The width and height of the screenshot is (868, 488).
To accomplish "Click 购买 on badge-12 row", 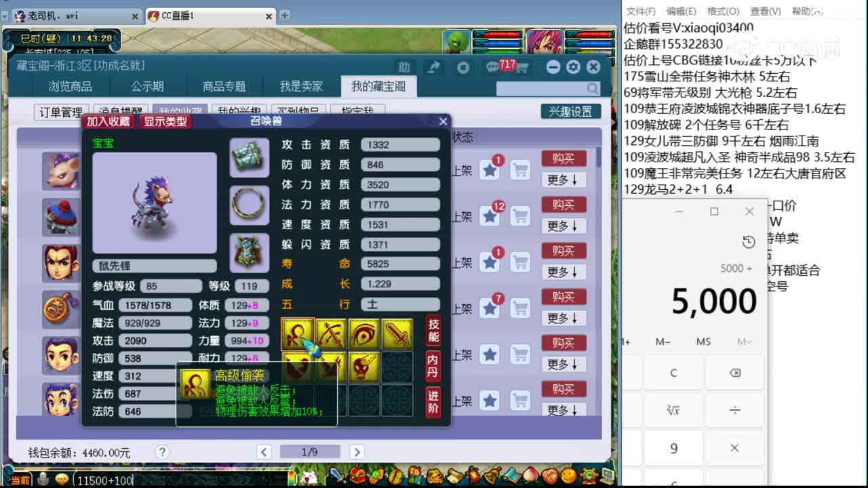I will [564, 205].
